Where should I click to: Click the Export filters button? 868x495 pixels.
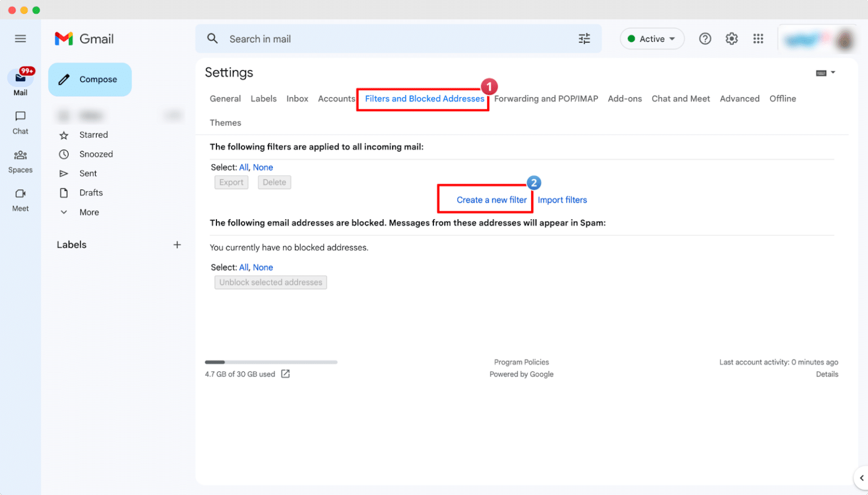(x=231, y=182)
